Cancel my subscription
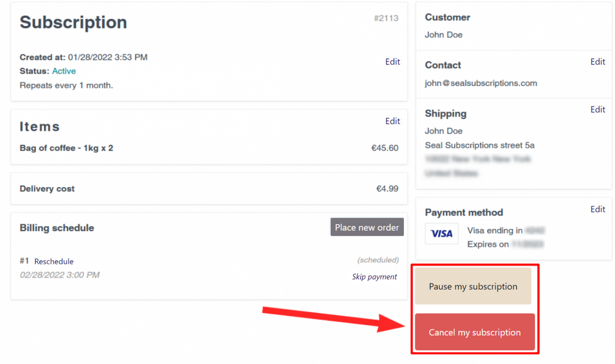Screen dimensions: 615x364 (x=475, y=332)
